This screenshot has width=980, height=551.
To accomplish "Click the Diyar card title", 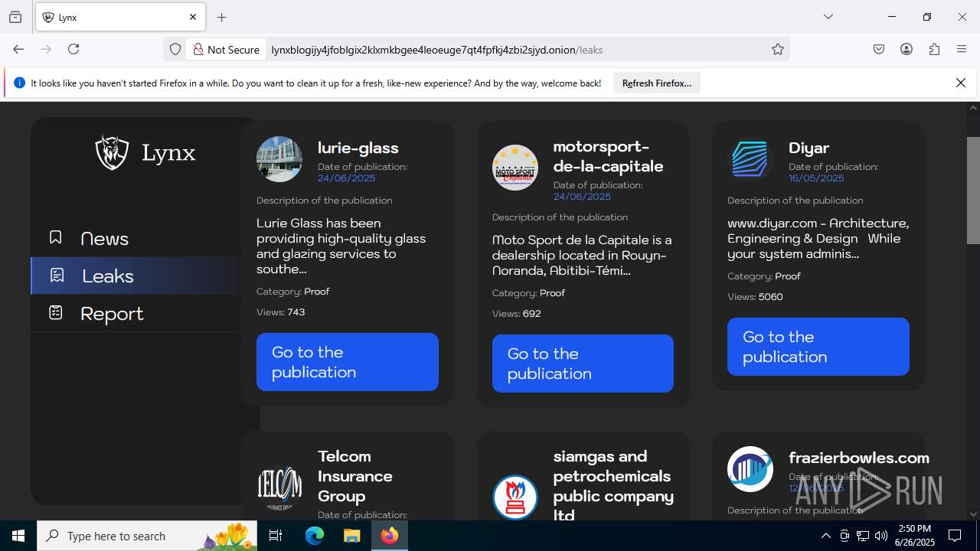I will 808,148.
